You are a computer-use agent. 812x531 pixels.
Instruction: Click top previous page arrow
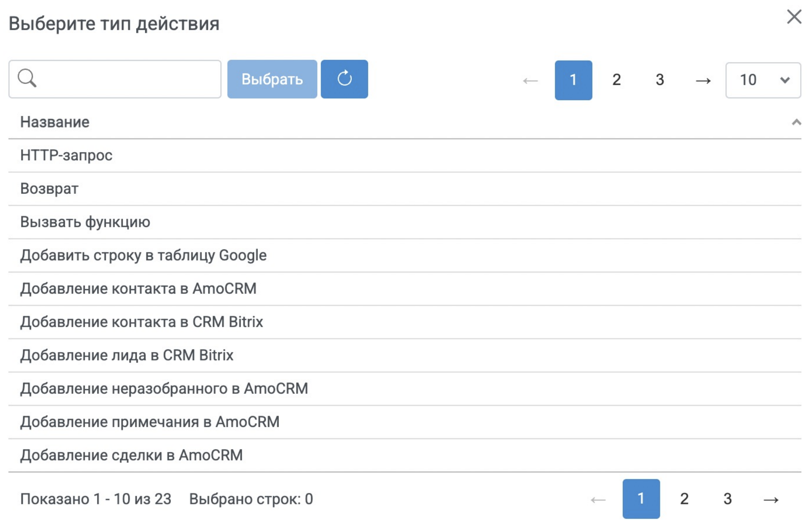pos(530,80)
